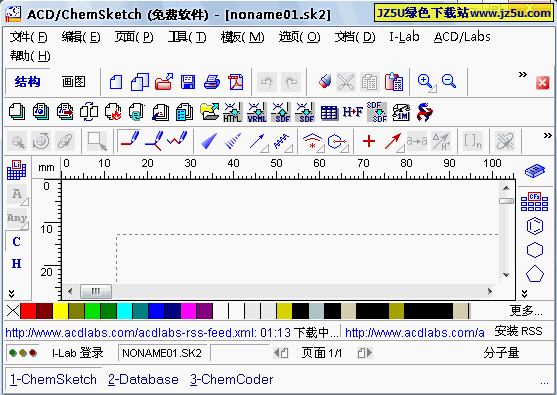This screenshot has width=557, height=395.
Task: Select the Draw Continuous branch tool
Action: click(155, 141)
